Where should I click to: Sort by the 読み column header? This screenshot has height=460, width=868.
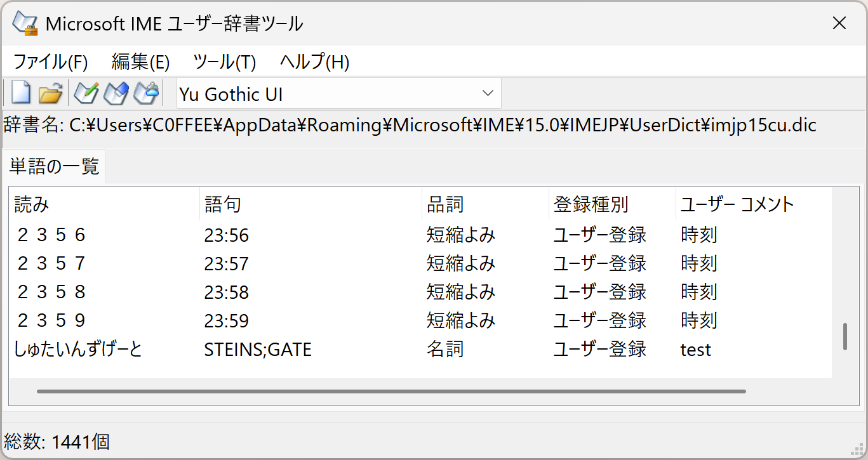pos(32,204)
